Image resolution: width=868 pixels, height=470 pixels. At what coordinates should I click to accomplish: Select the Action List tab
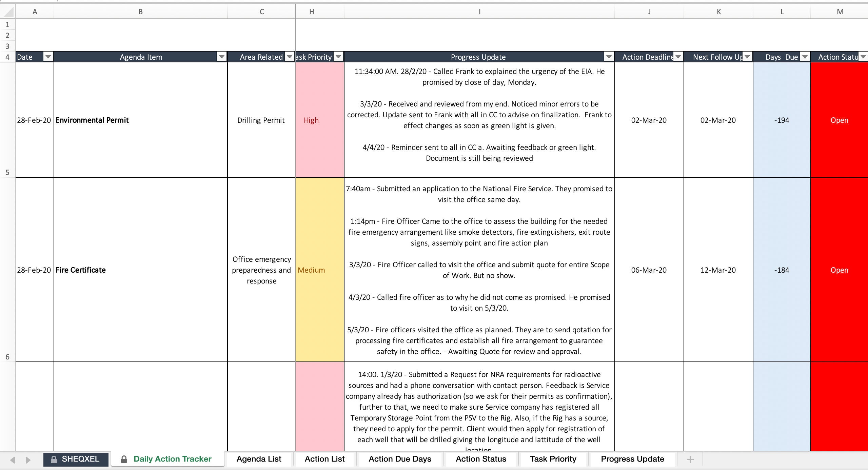tap(324, 458)
